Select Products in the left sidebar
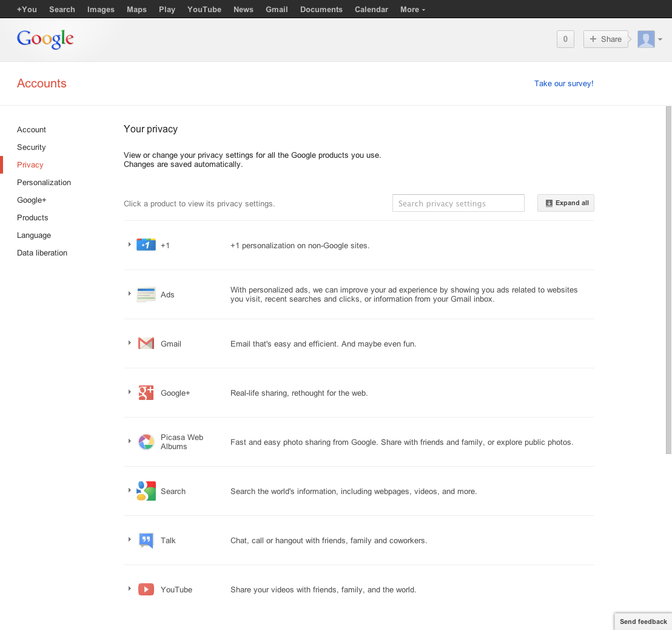Image resolution: width=672 pixels, height=630 pixels. click(33, 217)
